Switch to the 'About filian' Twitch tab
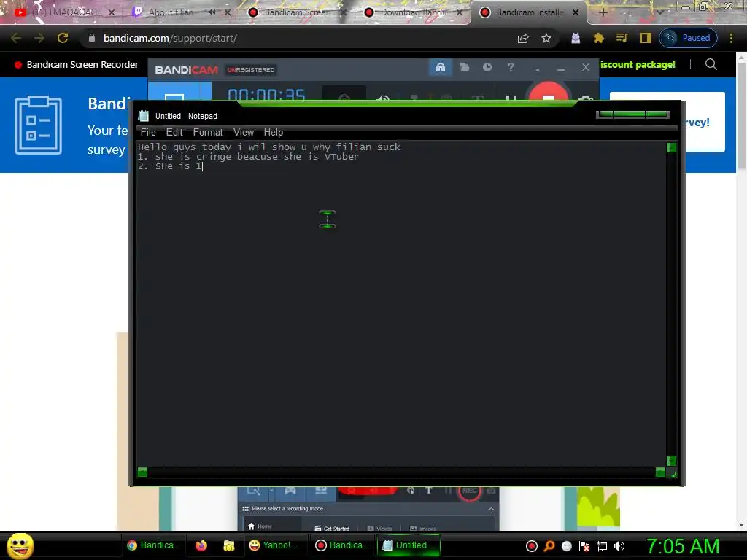 click(x=171, y=12)
